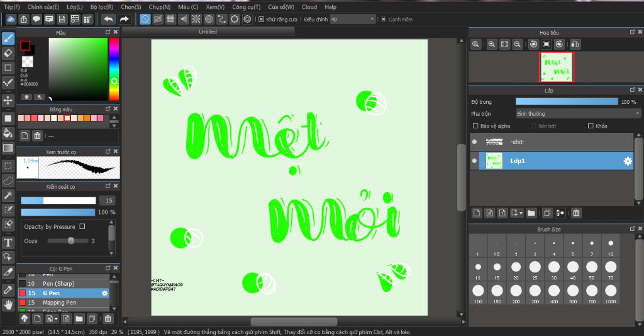Hide the Lớp1 layer visibility
Image resolution: width=644 pixels, height=336 pixels.
coord(474,161)
